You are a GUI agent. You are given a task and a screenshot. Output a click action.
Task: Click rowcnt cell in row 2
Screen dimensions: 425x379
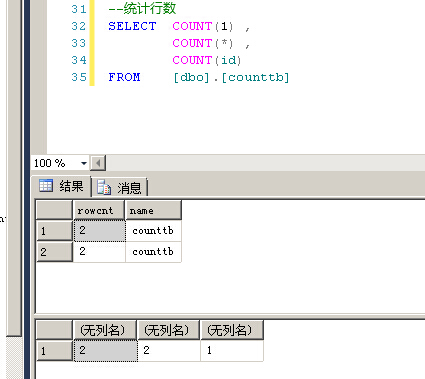(100, 252)
